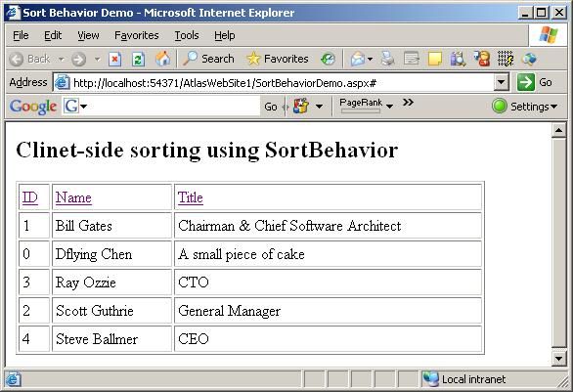Click the dotted grid toolbar icon

pos(506,59)
